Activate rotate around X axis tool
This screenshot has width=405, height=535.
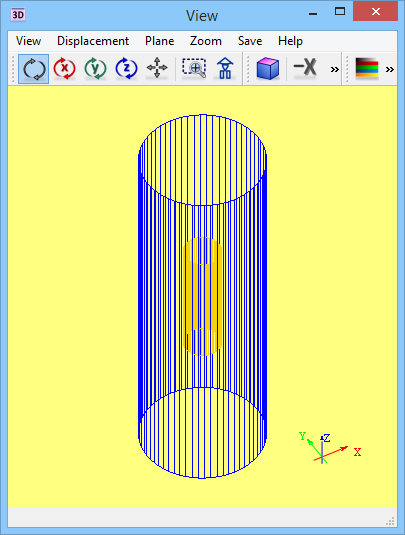tap(64, 69)
